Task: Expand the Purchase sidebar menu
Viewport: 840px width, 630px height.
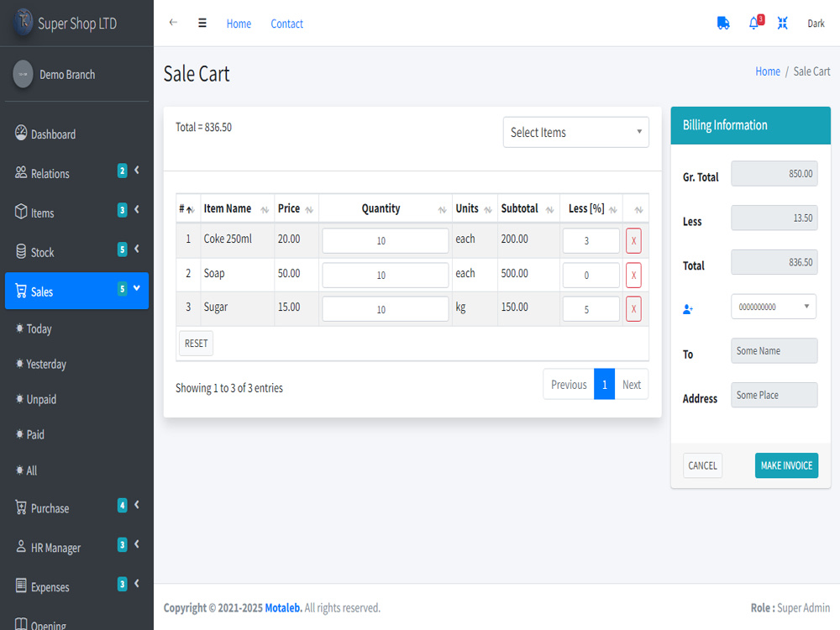Action: [76, 507]
